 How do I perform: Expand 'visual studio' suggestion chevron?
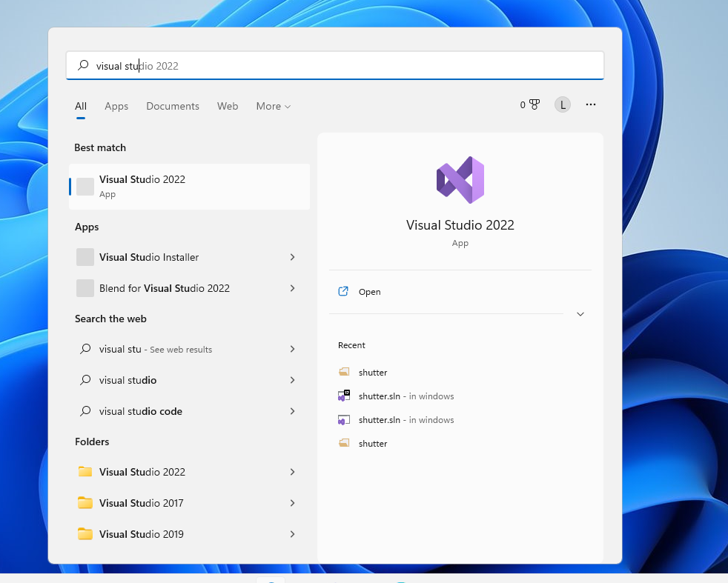point(293,380)
